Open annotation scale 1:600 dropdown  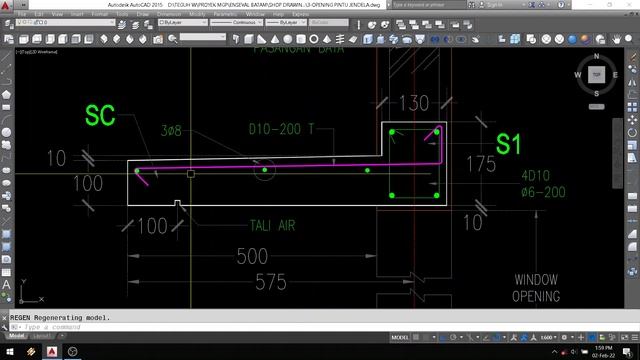tap(549, 337)
